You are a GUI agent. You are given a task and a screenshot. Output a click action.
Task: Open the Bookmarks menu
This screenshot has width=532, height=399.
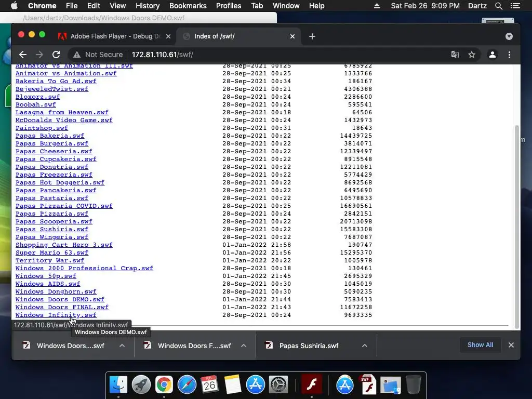point(188,6)
